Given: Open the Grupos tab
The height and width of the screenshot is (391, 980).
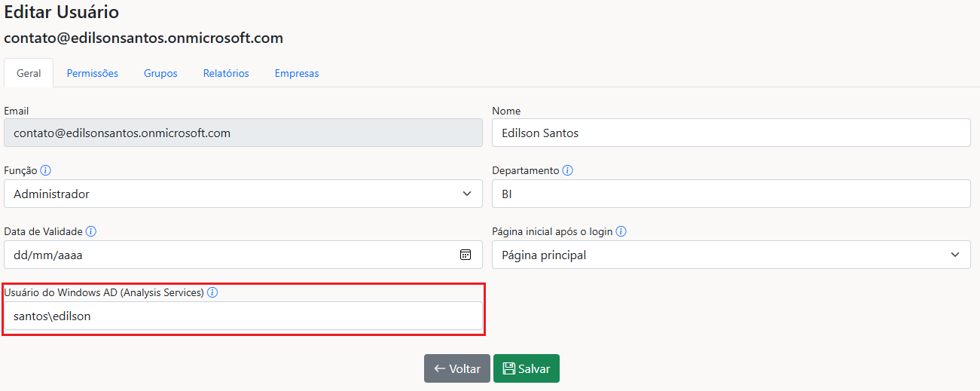Looking at the screenshot, I should coord(160,73).
